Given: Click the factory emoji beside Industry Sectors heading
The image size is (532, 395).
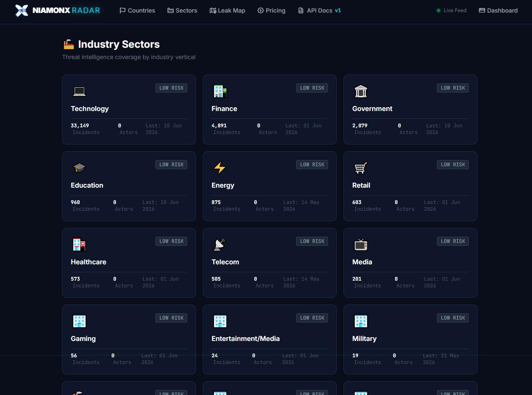Looking at the screenshot, I should (x=69, y=44).
